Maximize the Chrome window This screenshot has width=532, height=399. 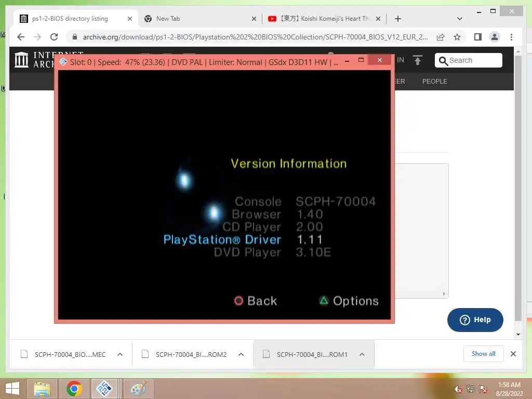[493, 11]
